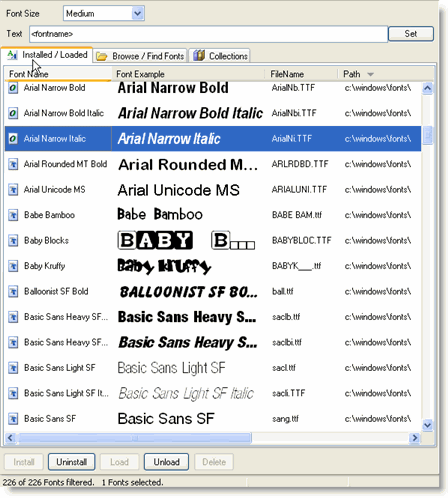Image resolution: width=448 pixels, height=498 pixels.
Task: Click the Browse / Find Fonts folder icon
Action: point(101,56)
